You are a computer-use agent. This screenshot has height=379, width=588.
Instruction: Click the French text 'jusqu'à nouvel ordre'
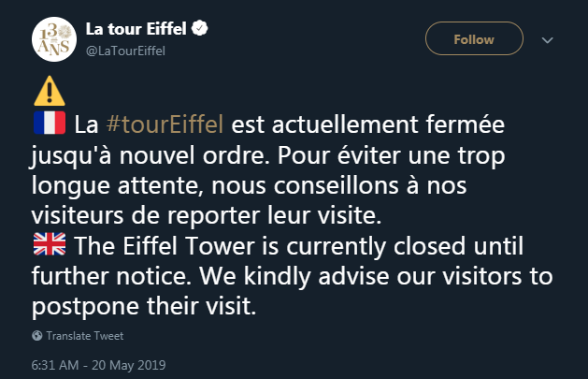(151, 155)
